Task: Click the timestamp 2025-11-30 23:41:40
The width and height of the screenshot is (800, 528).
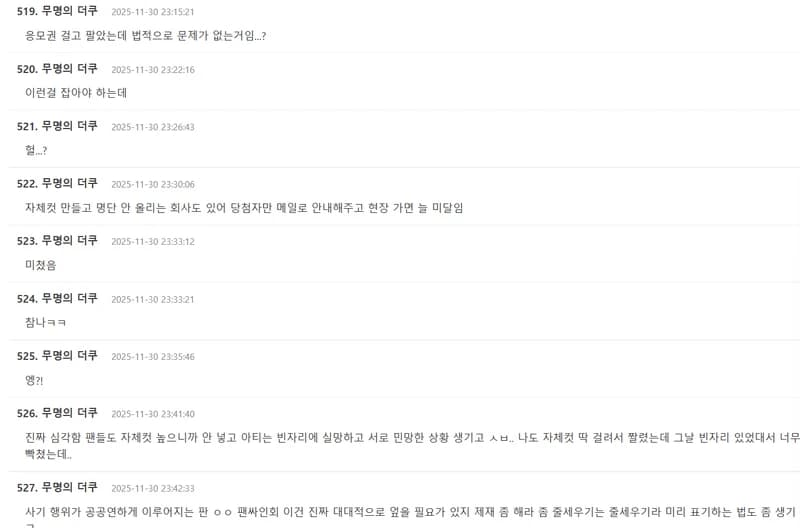Action: point(153,414)
